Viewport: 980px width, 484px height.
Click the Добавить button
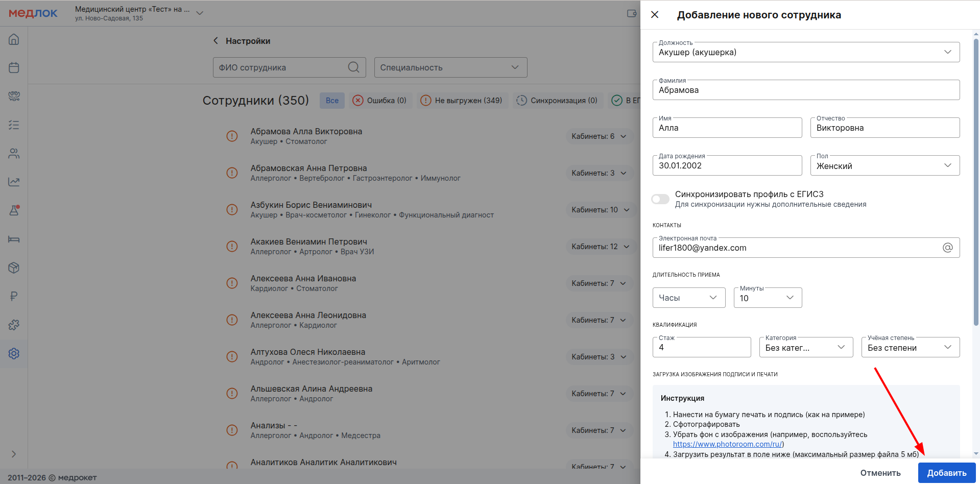(946, 473)
